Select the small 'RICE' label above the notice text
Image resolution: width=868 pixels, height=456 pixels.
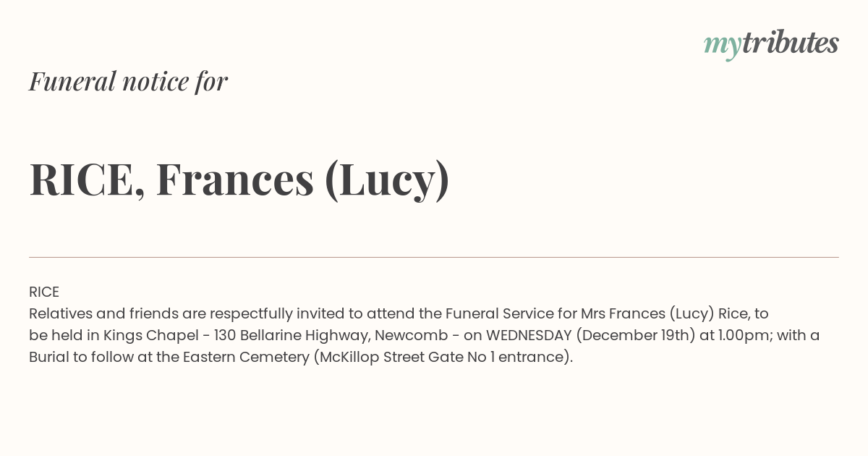[x=44, y=292]
